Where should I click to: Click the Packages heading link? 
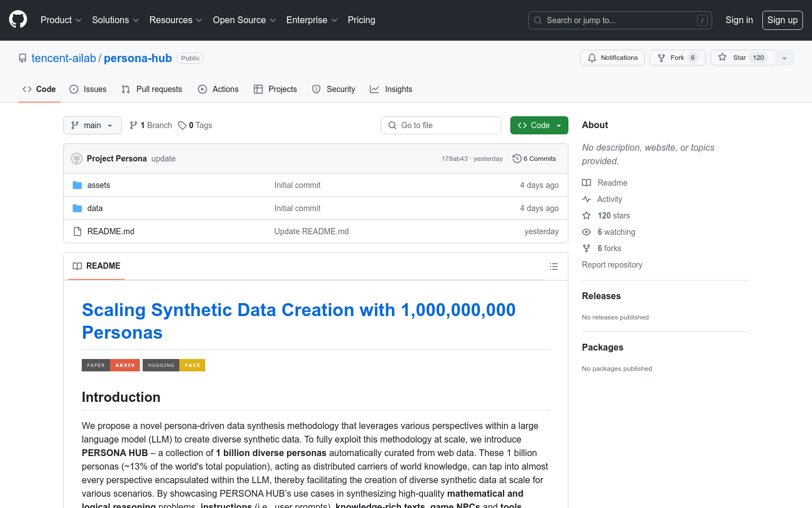(x=602, y=347)
